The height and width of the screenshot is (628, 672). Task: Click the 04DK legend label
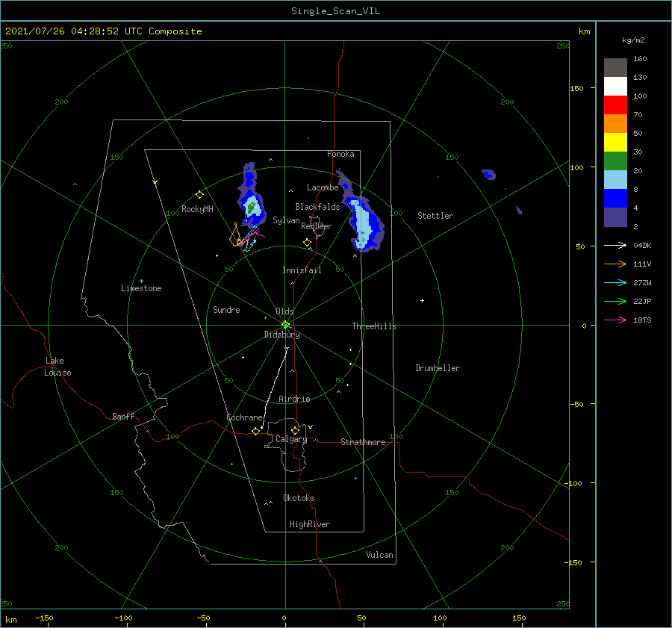(642, 245)
